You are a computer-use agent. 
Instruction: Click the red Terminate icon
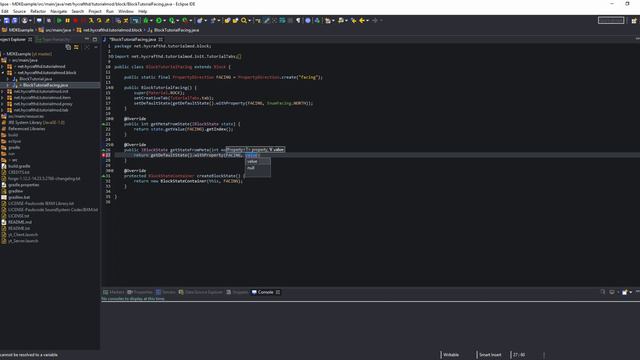76,20
